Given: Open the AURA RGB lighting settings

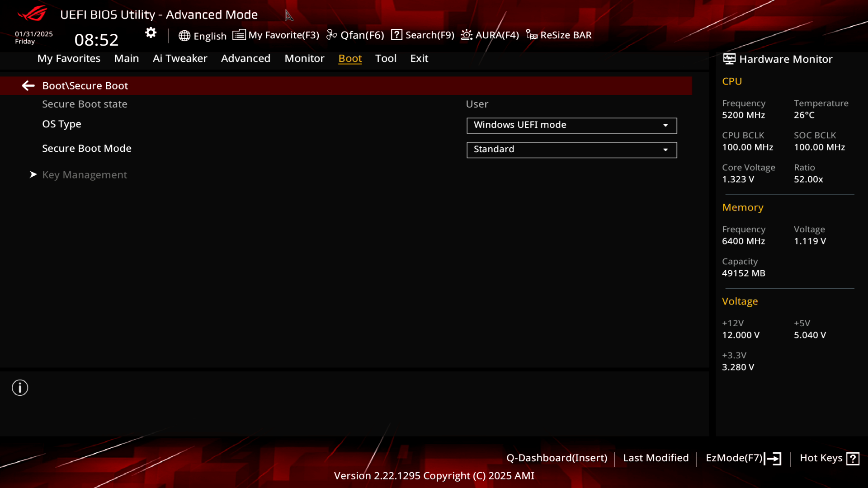Looking at the screenshot, I should tap(490, 34).
